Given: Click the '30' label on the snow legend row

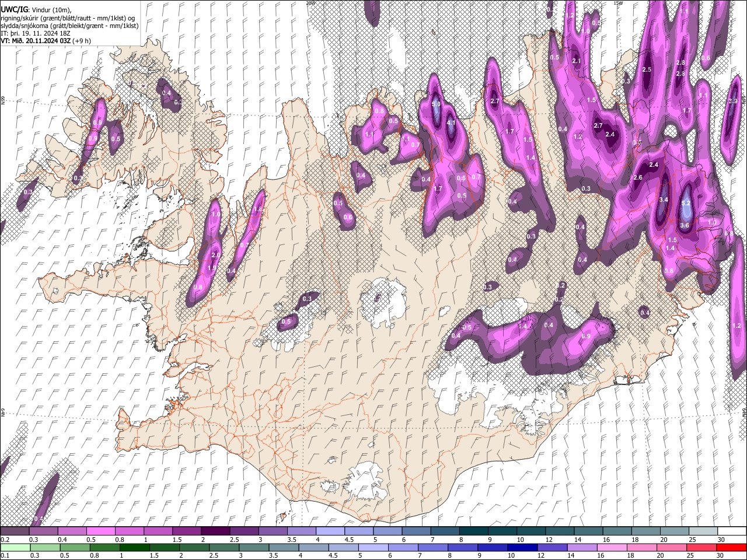Looking at the screenshot, I should (x=721, y=540).
